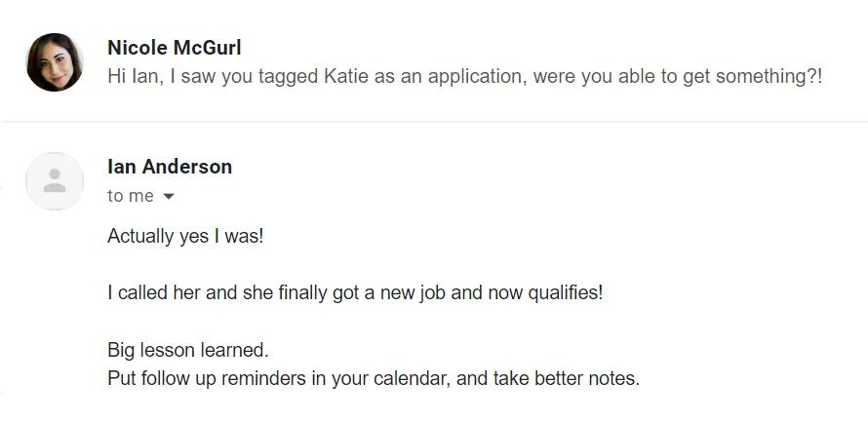
Task: Expand Nicole's collapsed message preview text
Action: pyautogui.click(x=465, y=76)
